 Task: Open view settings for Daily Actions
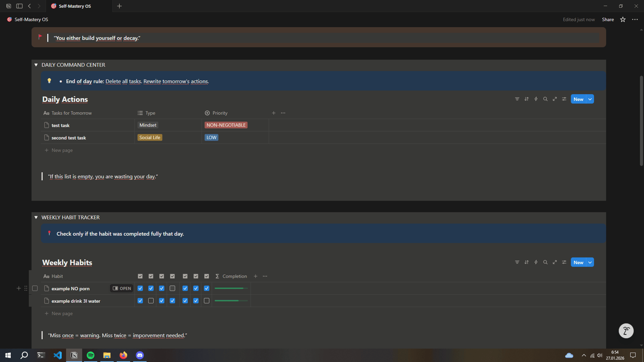[564, 99]
